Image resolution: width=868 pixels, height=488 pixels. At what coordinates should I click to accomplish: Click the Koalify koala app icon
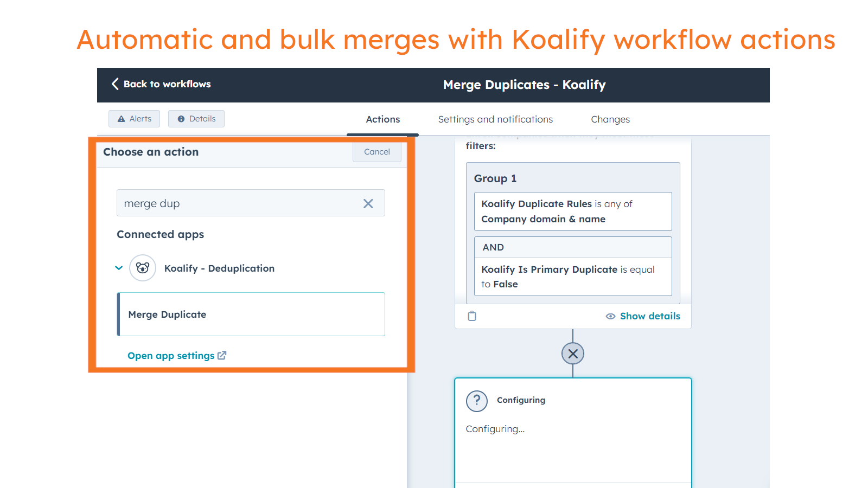(x=143, y=268)
